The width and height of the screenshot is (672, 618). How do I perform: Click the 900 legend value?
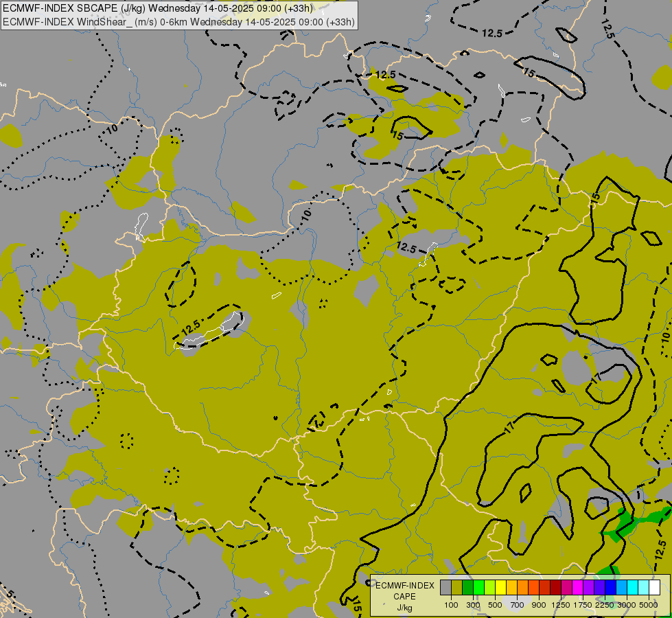(x=539, y=605)
